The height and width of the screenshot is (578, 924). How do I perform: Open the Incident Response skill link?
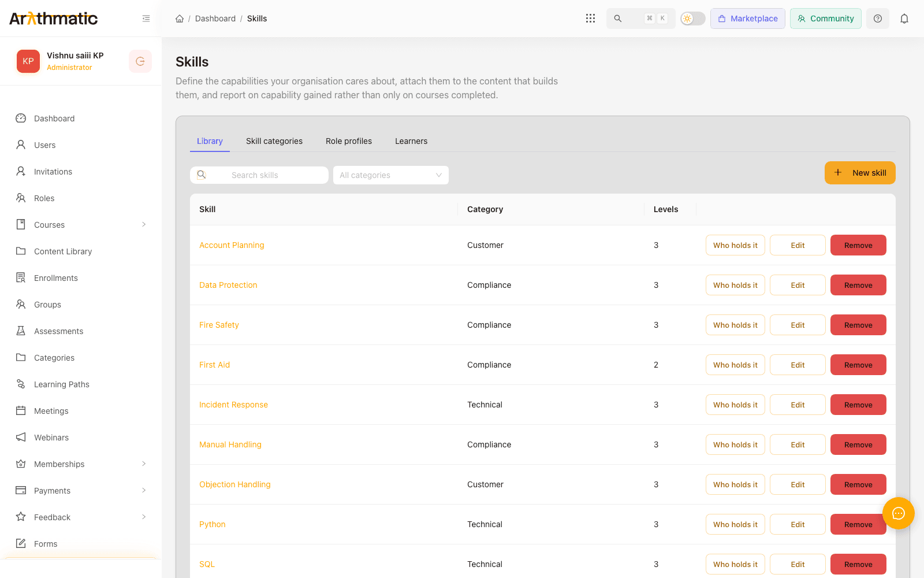tap(233, 405)
